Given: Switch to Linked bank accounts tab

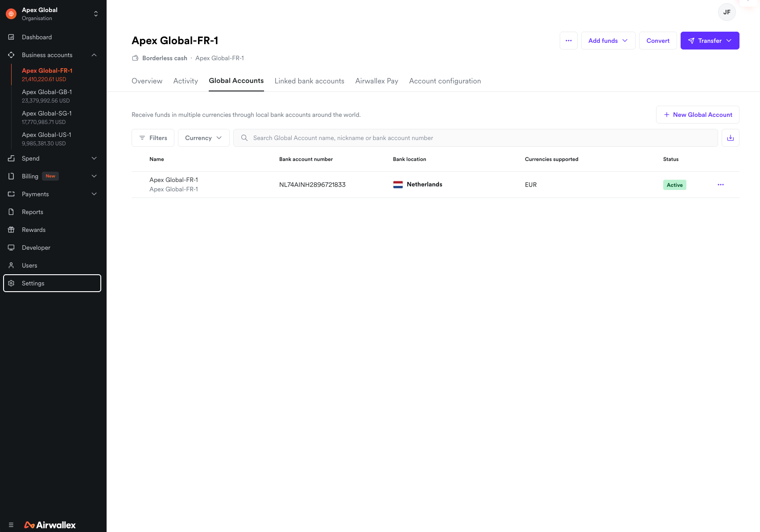Looking at the screenshot, I should coord(310,81).
